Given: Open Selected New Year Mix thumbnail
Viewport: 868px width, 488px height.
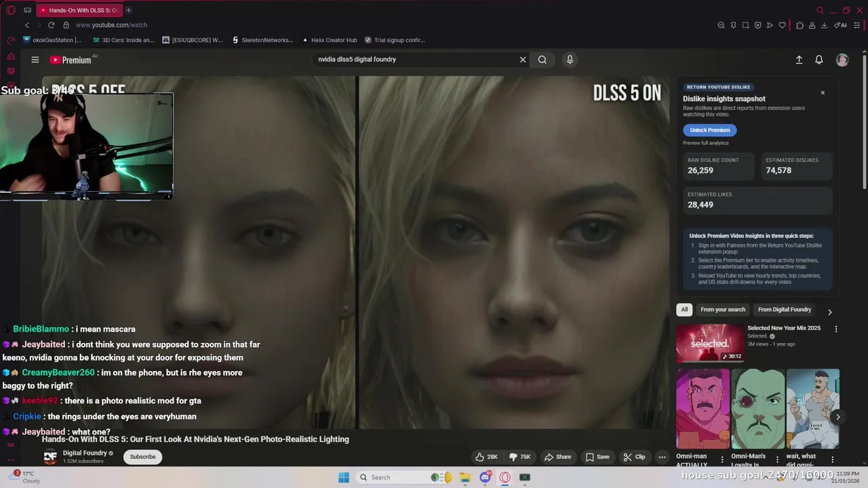Looking at the screenshot, I should tap(710, 343).
